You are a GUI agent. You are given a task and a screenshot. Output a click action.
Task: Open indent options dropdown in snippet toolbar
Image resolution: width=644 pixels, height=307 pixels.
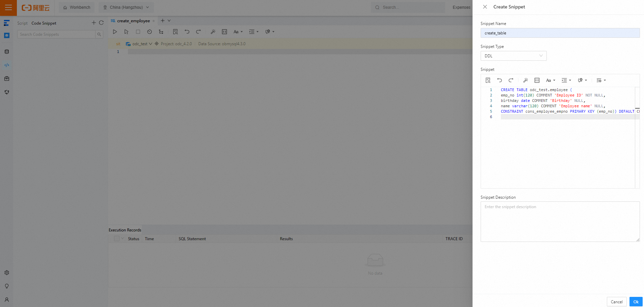[566, 80]
